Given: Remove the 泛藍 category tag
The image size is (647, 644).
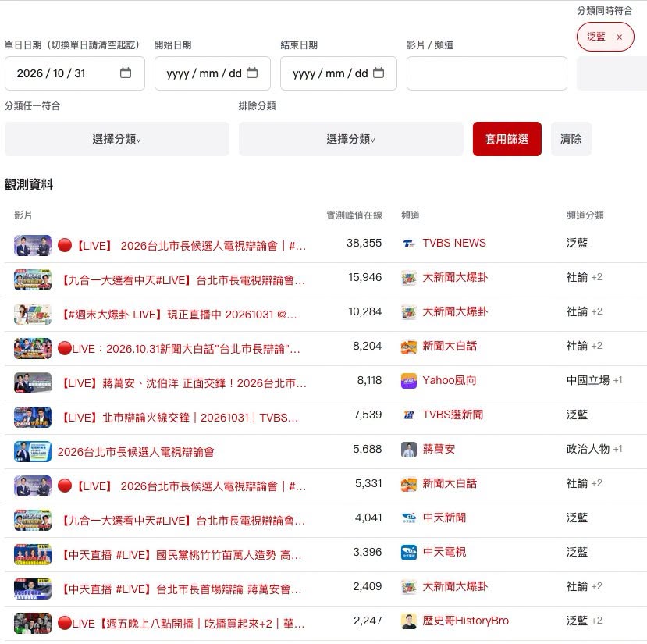Looking at the screenshot, I should [620, 37].
